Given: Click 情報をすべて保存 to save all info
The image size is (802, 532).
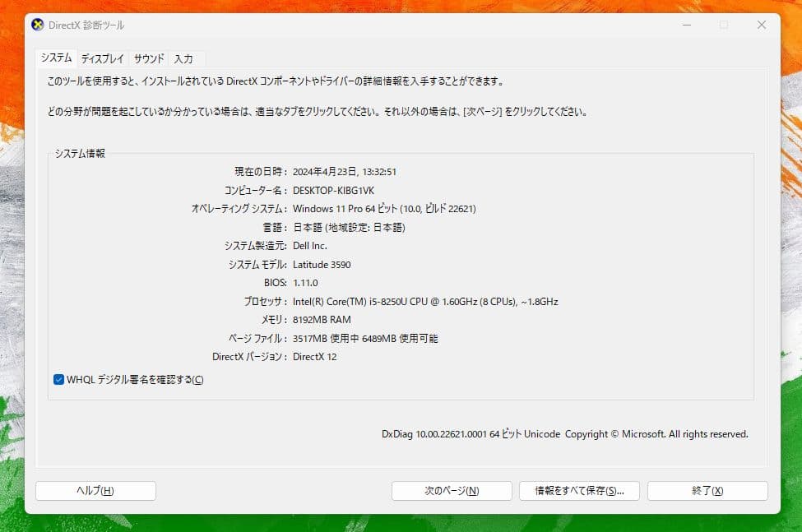Looking at the screenshot, I should (x=580, y=491).
